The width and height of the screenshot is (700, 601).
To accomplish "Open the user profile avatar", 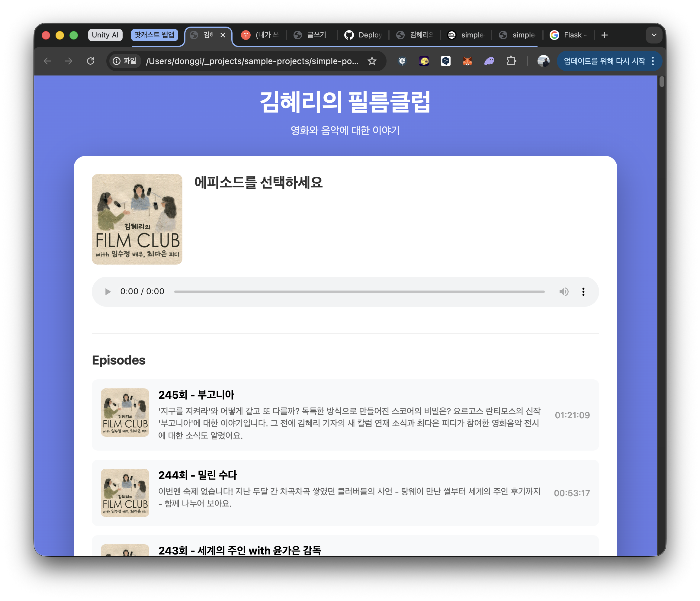I will click(x=543, y=61).
